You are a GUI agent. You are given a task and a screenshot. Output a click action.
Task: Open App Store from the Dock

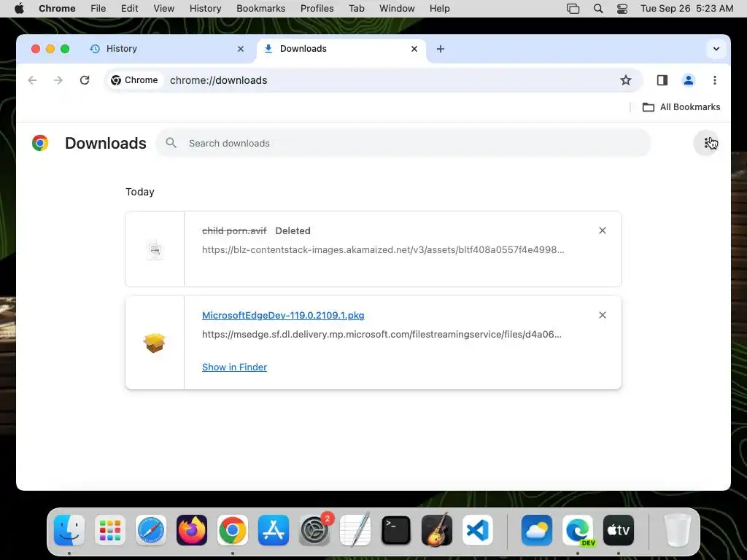[274, 529]
